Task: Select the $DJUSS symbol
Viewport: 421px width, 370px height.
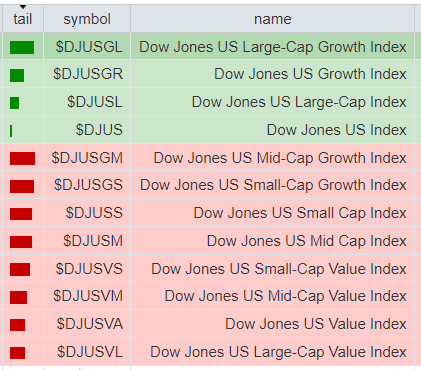Action: pyautogui.click(x=94, y=213)
